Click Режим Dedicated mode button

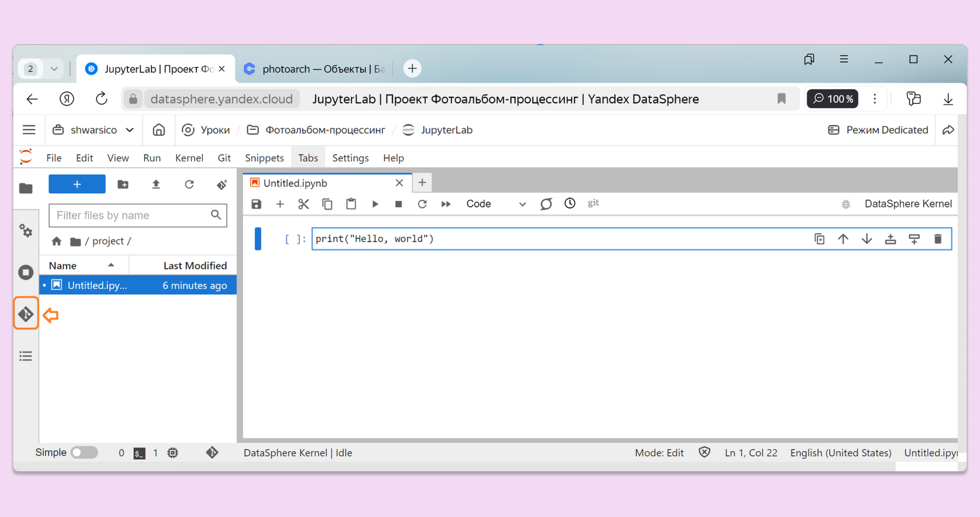878,130
